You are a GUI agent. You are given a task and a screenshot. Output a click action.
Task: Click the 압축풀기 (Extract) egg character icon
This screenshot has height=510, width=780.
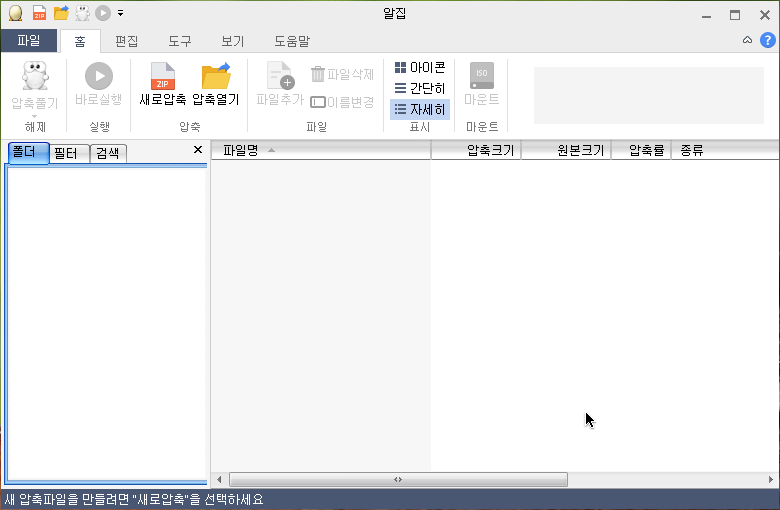click(35, 78)
